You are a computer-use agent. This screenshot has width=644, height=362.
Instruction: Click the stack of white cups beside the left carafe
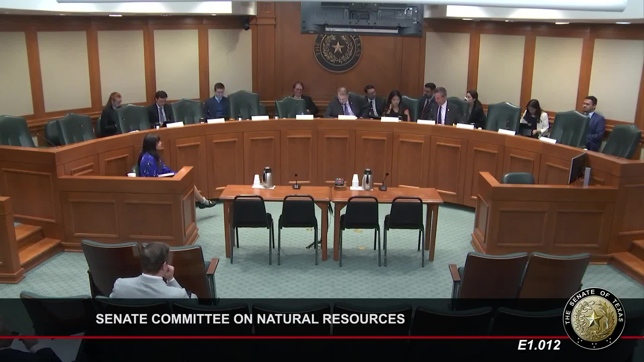click(257, 181)
